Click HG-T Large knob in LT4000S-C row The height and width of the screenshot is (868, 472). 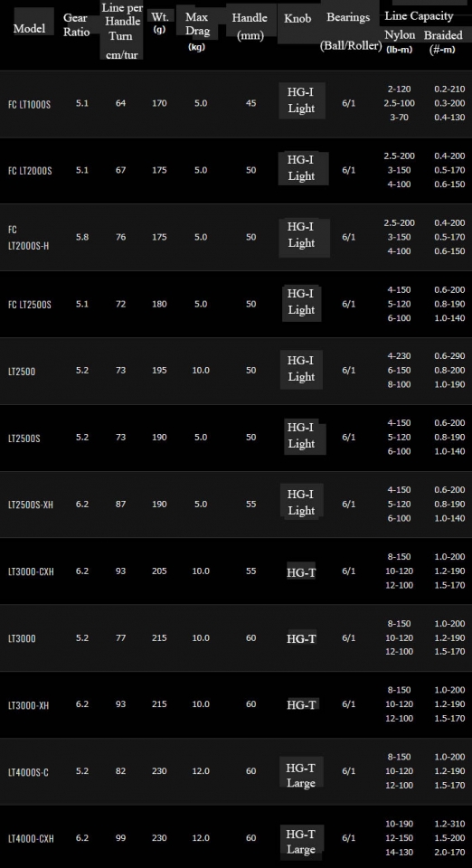(301, 775)
